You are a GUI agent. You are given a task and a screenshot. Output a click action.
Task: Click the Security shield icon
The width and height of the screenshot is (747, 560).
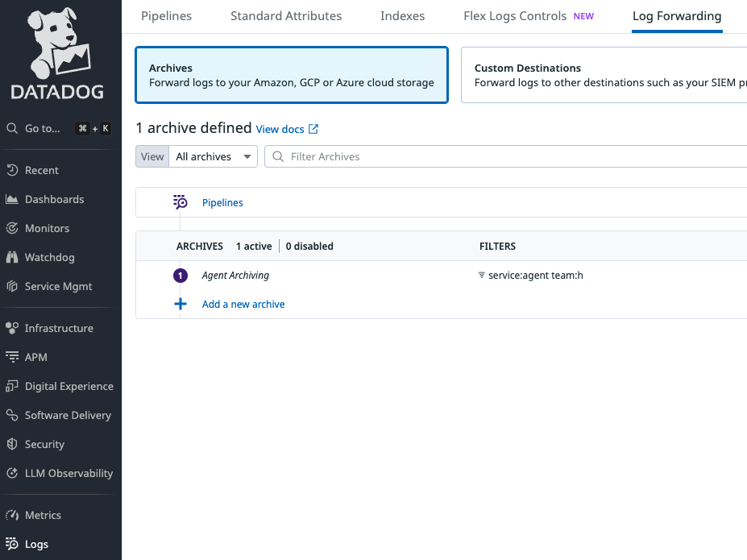12,444
